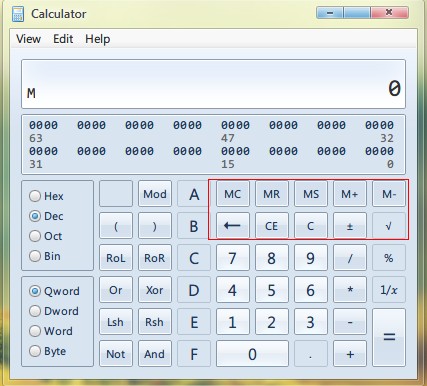Click the MS memory store button
The image size is (427, 386).
click(x=311, y=194)
